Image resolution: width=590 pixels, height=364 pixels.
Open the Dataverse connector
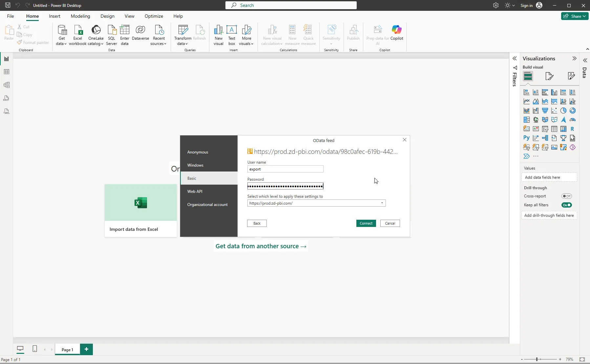coord(140,33)
